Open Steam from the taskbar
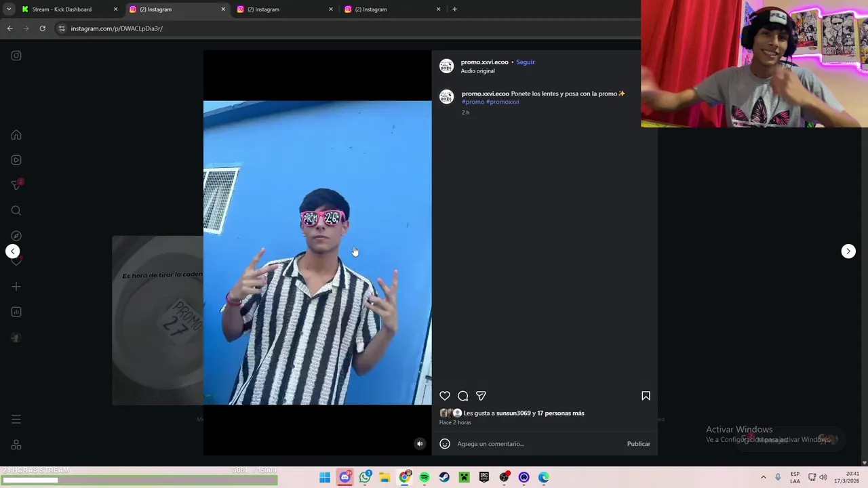 tap(444, 477)
